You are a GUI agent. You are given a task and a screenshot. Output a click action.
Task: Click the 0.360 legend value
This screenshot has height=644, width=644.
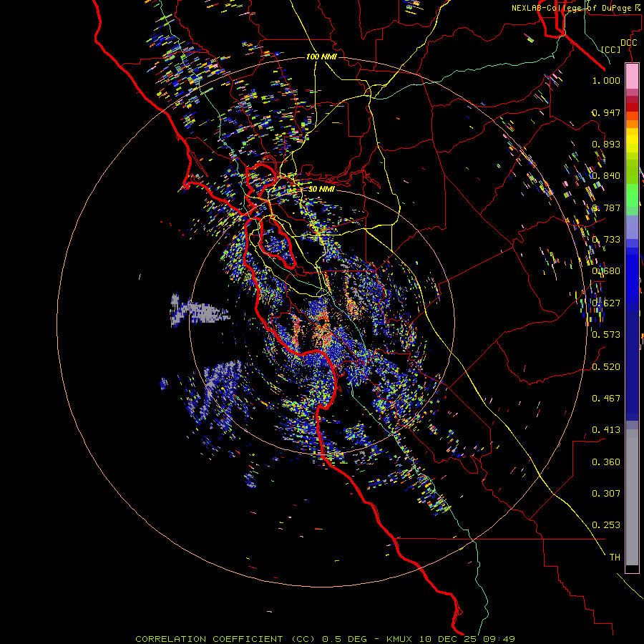coord(606,462)
